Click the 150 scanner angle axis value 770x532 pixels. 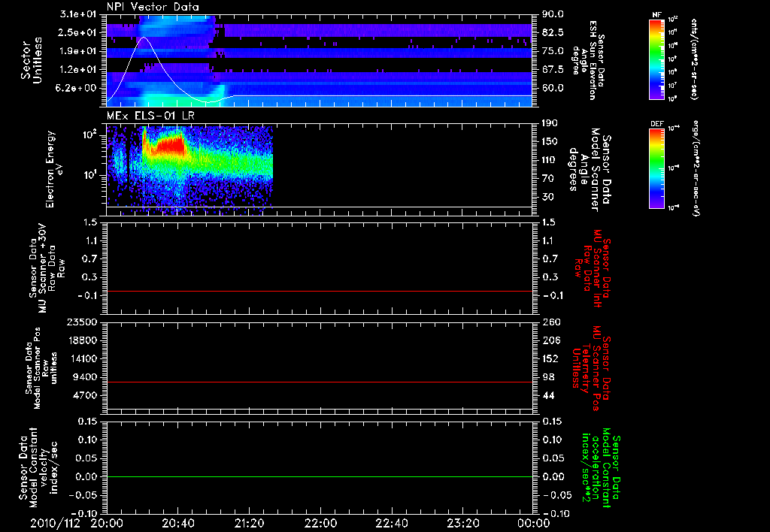[550, 142]
